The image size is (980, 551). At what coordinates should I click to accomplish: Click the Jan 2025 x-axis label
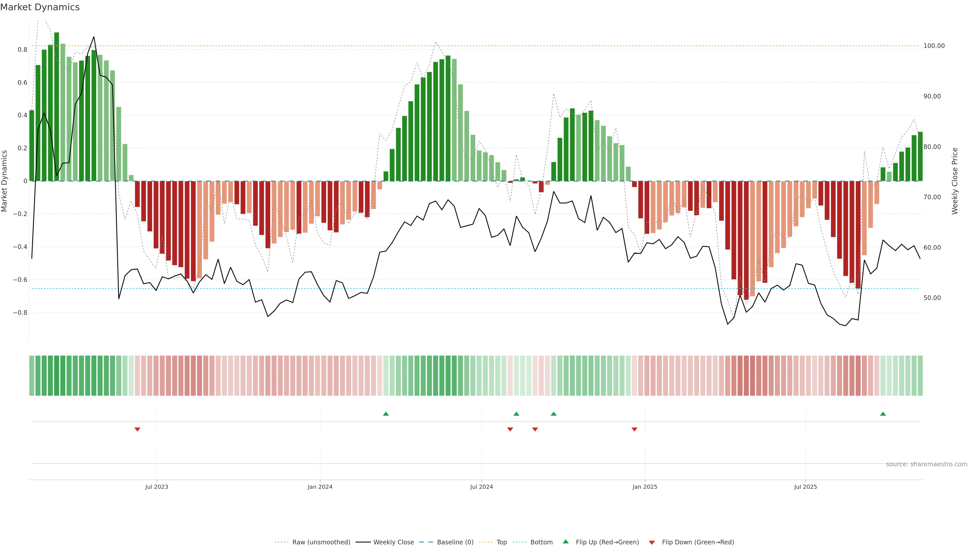click(644, 487)
